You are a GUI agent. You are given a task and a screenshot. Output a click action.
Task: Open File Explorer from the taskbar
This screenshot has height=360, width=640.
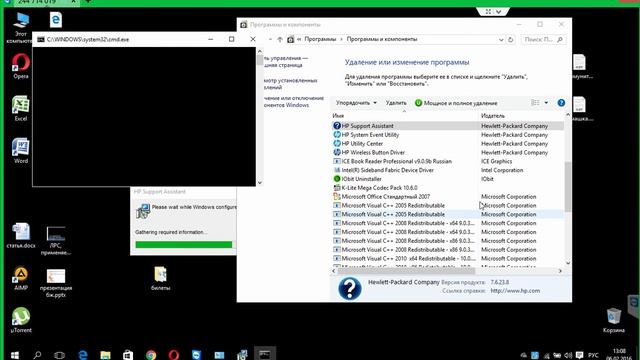(105, 355)
